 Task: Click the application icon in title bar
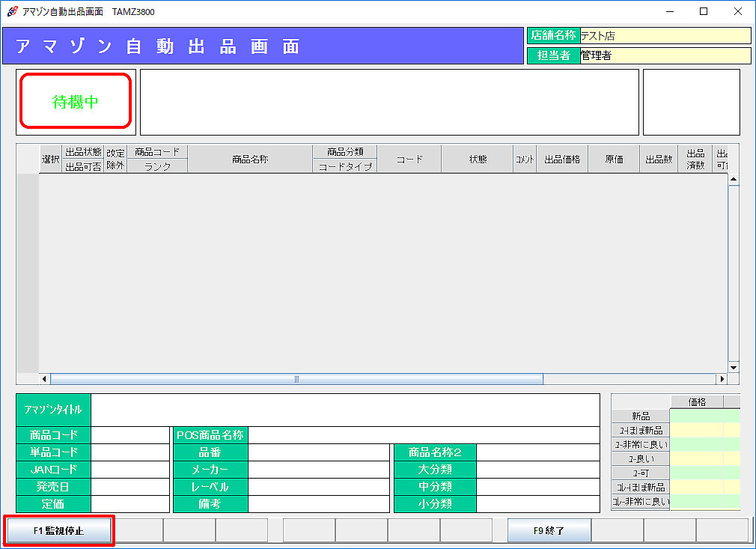[12, 11]
